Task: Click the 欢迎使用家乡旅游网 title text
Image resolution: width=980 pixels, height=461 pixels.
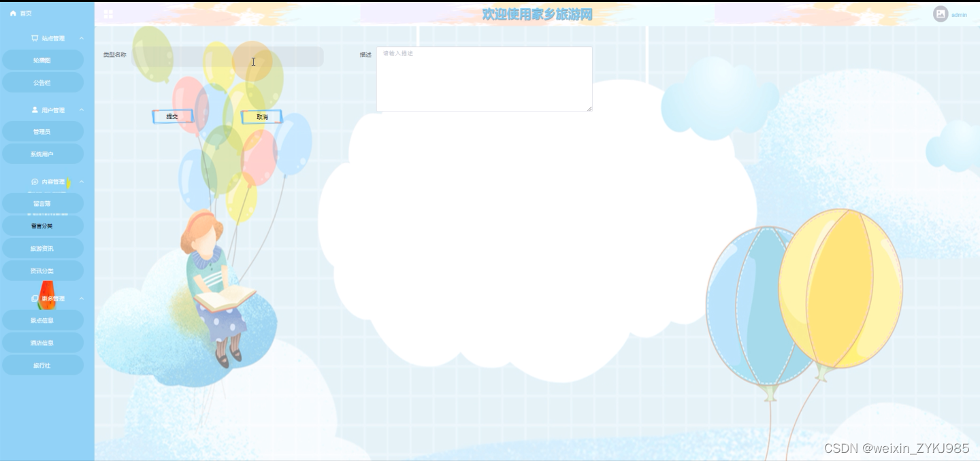Action: pyautogui.click(x=538, y=14)
